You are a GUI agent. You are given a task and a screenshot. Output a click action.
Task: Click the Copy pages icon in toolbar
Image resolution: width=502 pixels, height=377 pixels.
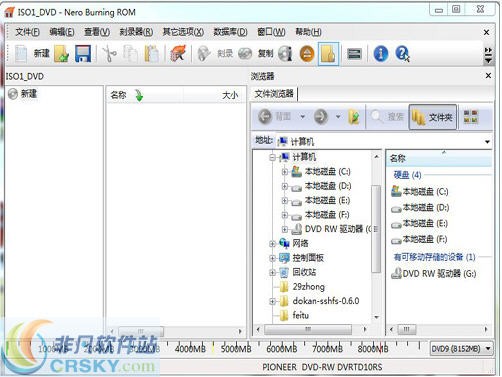point(130,54)
